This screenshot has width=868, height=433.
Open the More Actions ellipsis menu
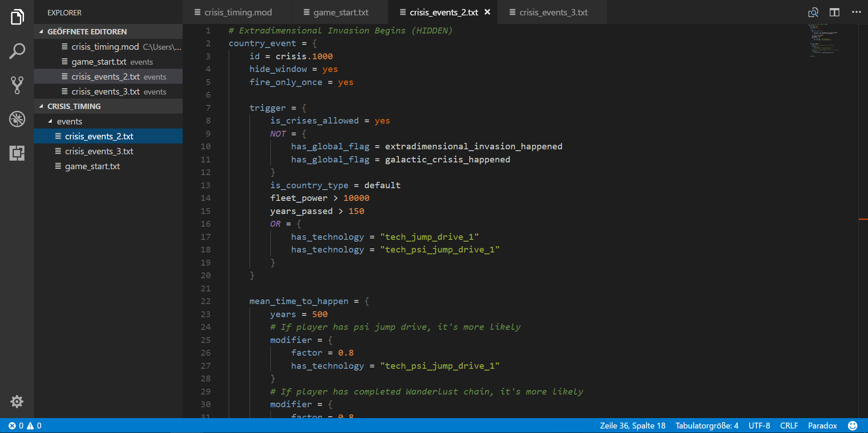856,12
